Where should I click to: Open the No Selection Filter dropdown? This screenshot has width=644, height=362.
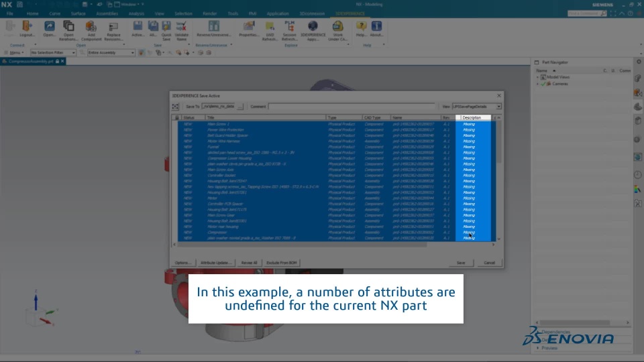coord(53,52)
